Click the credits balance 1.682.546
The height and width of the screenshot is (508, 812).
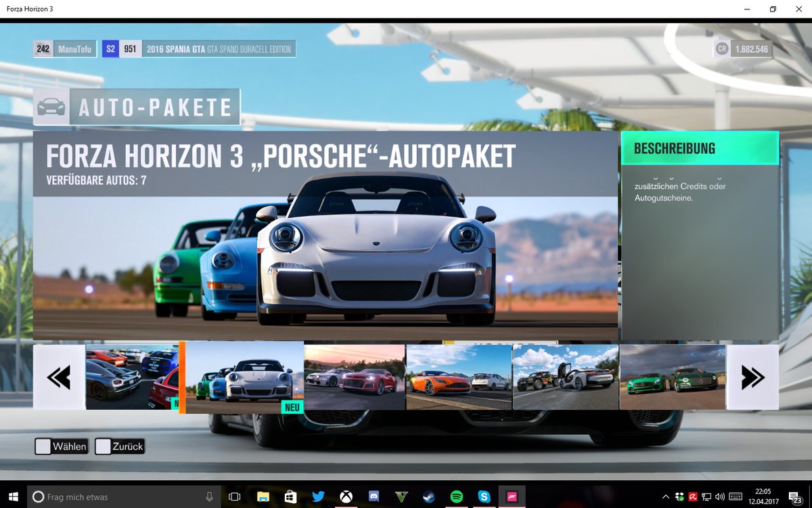pyautogui.click(x=752, y=49)
